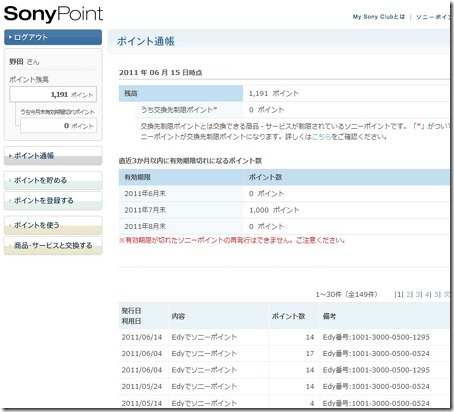This screenshot has width=454, height=412.
Task: Click the My Sony Clubとは link
Action: tap(379, 17)
